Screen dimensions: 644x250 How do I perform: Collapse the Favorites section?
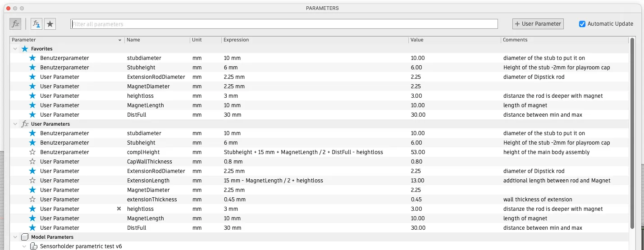coord(15,49)
